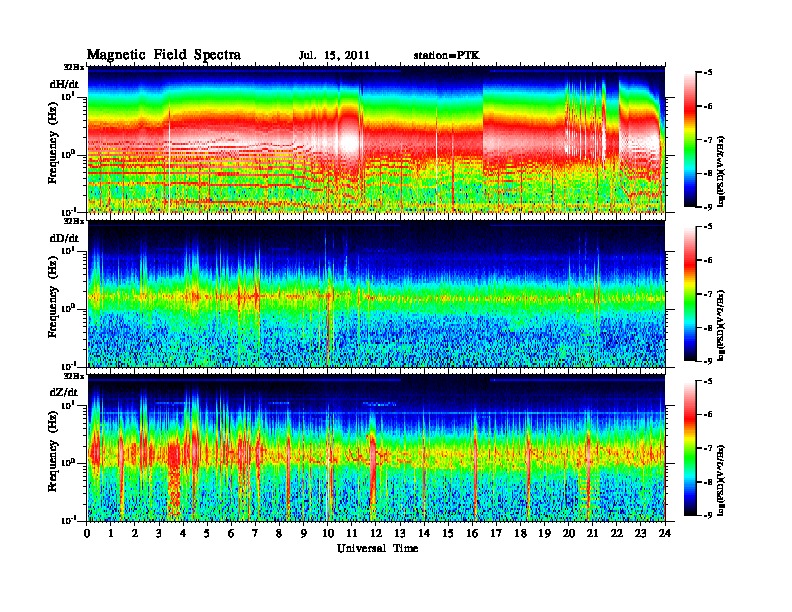Click hour "18" on the Universal Time axis
The height and width of the screenshot is (612, 792).
point(520,533)
